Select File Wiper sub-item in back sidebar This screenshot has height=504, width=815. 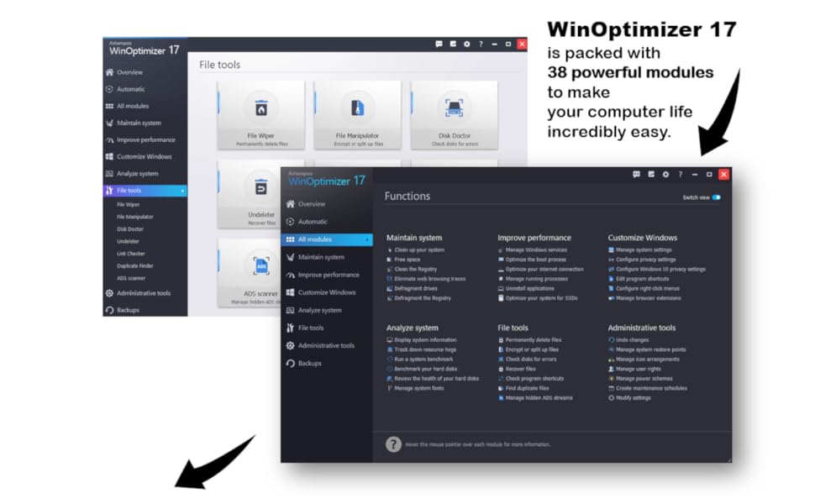[x=128, y=205]
